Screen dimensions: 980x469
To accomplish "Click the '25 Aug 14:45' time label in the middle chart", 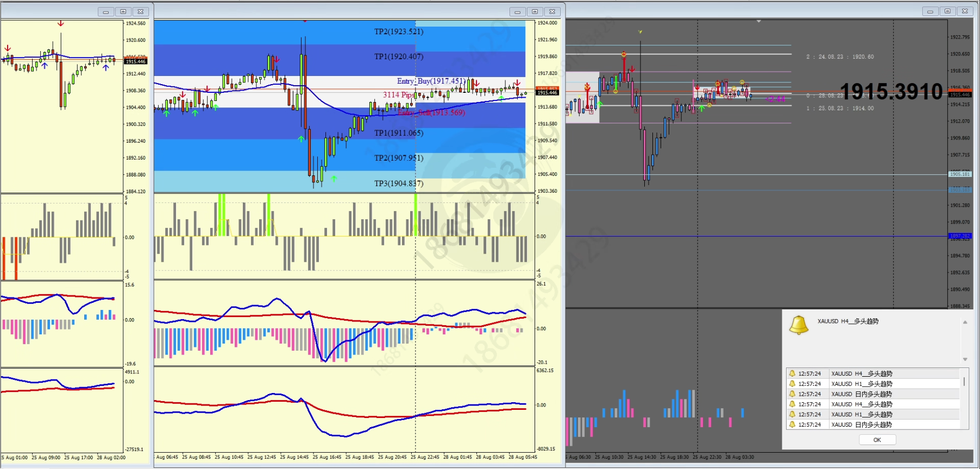I will point(294,457).
